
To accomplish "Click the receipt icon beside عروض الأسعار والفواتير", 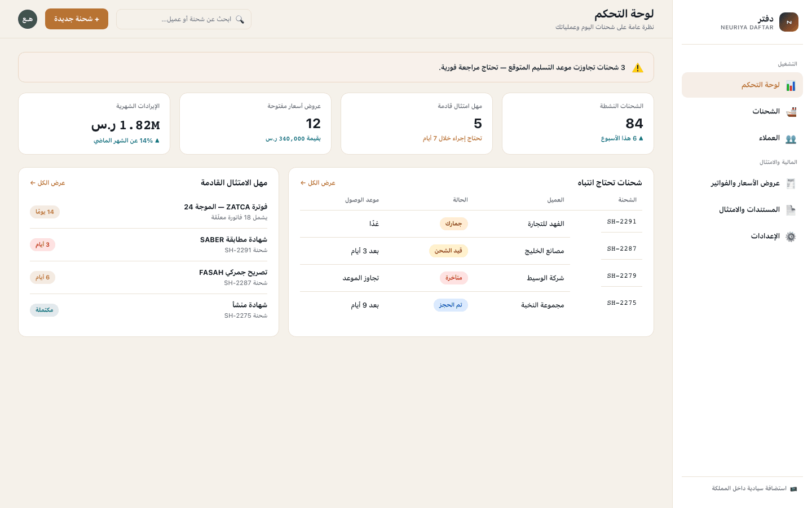I will (791, 183).
